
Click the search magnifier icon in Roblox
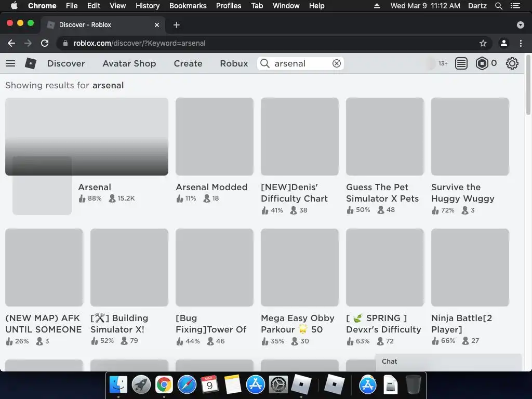pos(264,63)
